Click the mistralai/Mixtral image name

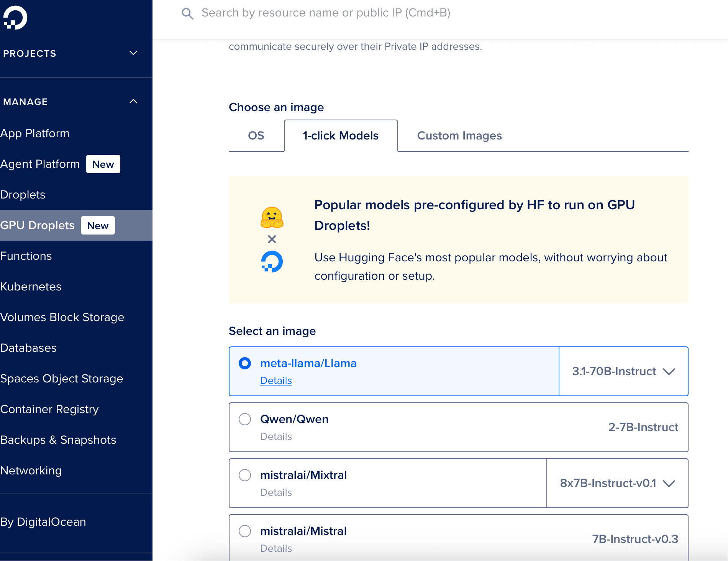coord(303,475)
